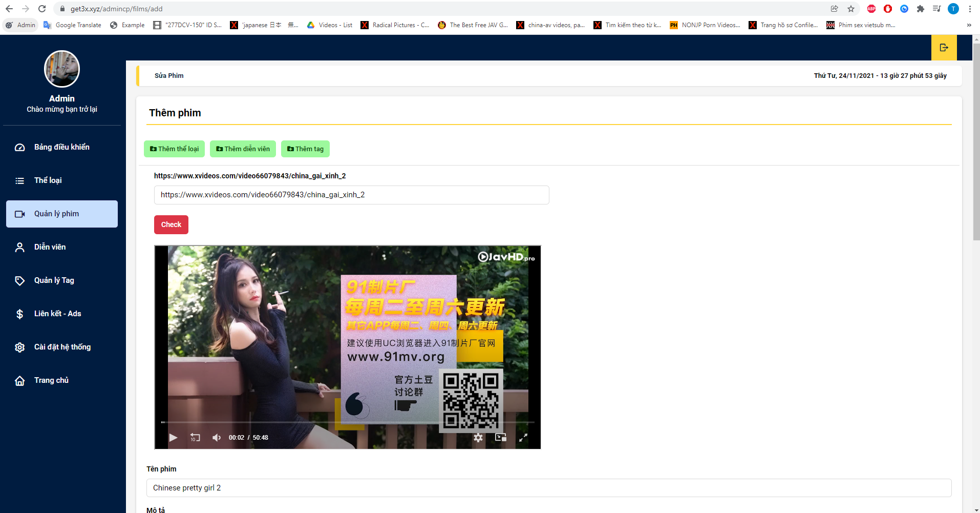Open Cài đặt hệ thống settings
980x513 pixels.
(62, 347)
